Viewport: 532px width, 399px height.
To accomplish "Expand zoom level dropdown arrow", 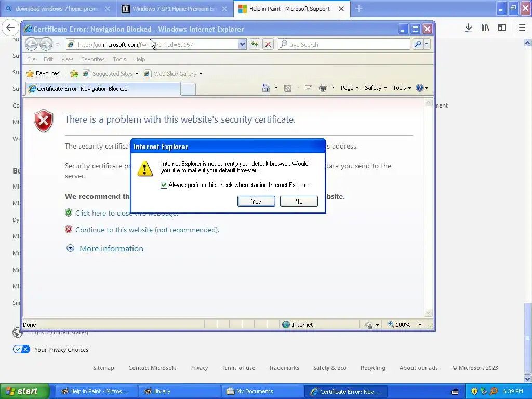I will [x=420, y=325].
